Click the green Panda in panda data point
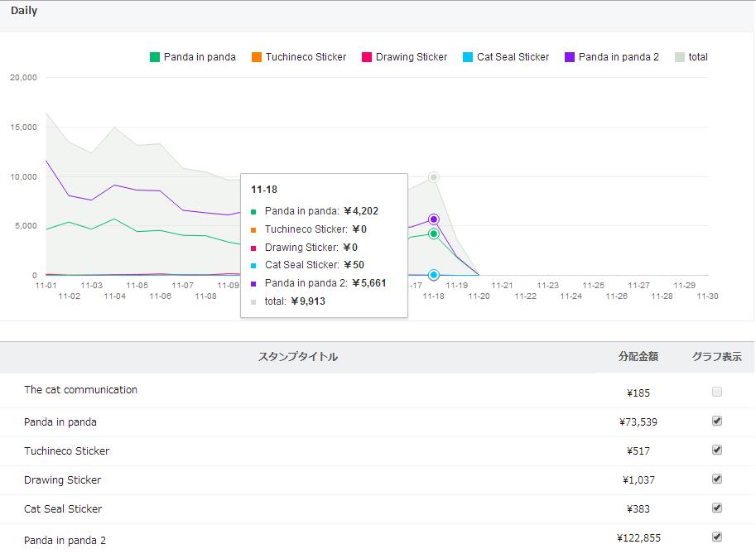This screenshot has height=554, width=756. (433, 234)
